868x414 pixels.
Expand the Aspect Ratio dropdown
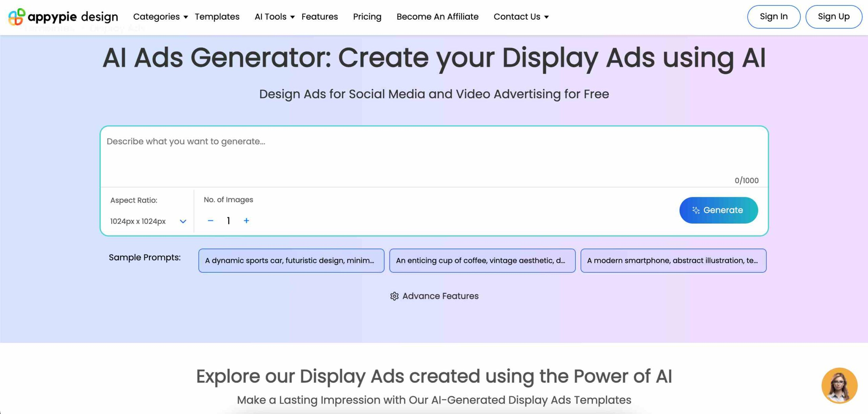pyautogui.click(x=183, y=221)
